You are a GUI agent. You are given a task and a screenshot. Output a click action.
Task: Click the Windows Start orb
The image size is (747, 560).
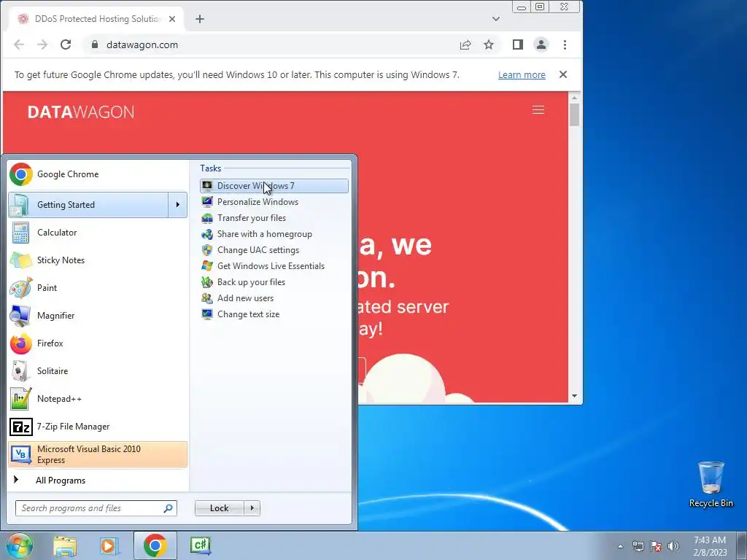point(19,545)
